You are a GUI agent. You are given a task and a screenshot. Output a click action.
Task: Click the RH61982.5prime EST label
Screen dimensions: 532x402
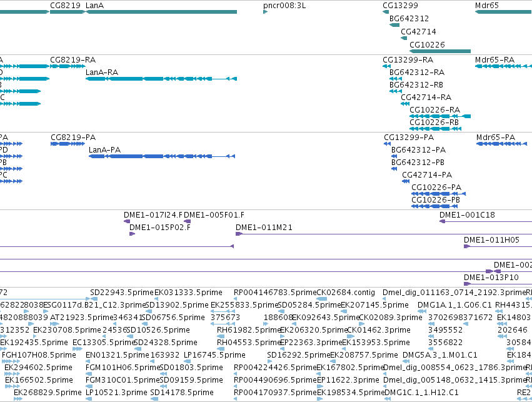249,330
